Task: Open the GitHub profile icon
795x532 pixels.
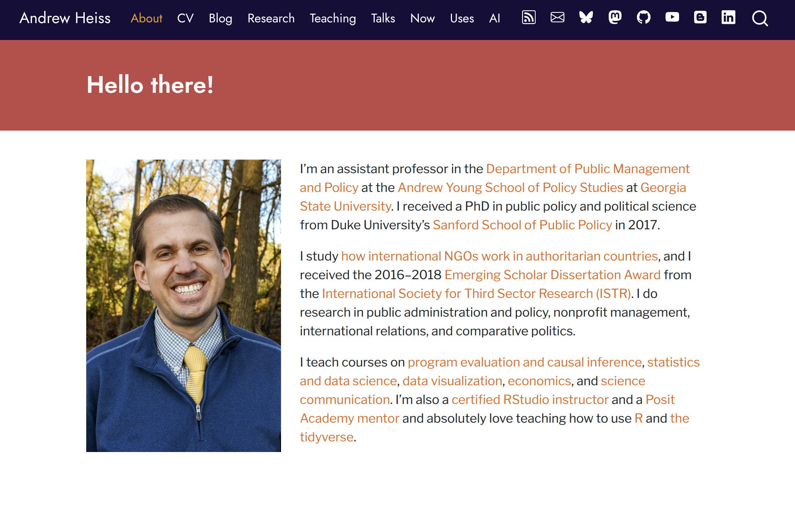Action: coord(643,18)
